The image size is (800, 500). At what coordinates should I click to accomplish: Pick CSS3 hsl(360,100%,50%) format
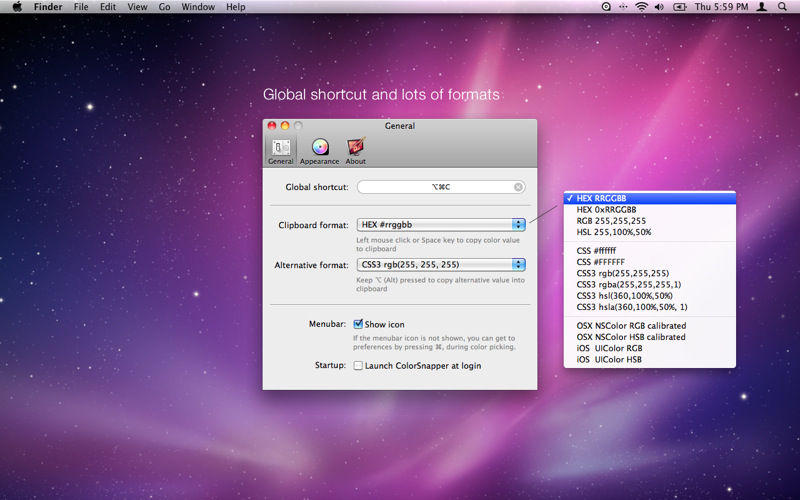click(x=649, y=295)
